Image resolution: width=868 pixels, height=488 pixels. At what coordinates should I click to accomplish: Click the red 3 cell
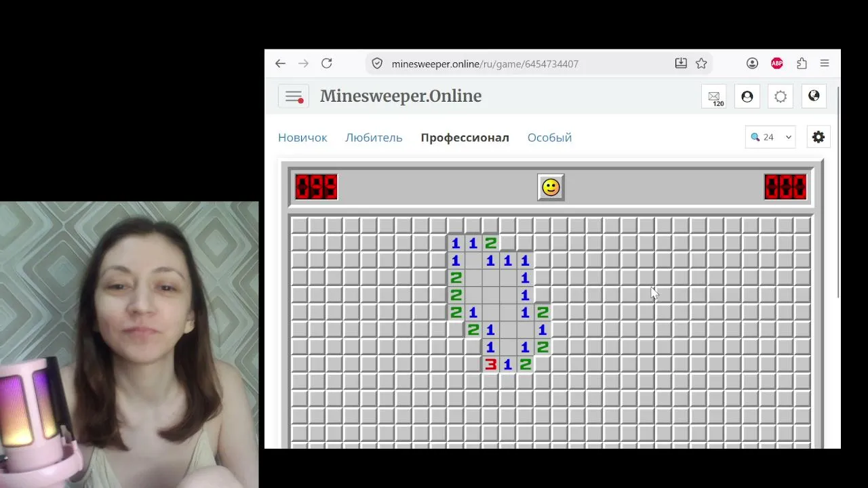coord(490,365)
